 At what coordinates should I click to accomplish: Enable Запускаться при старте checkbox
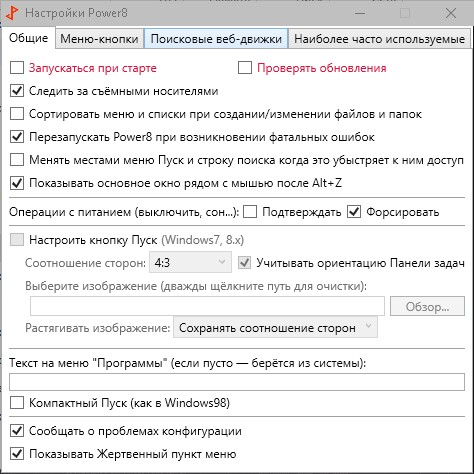pyautogui.click(x=17, y=68)
